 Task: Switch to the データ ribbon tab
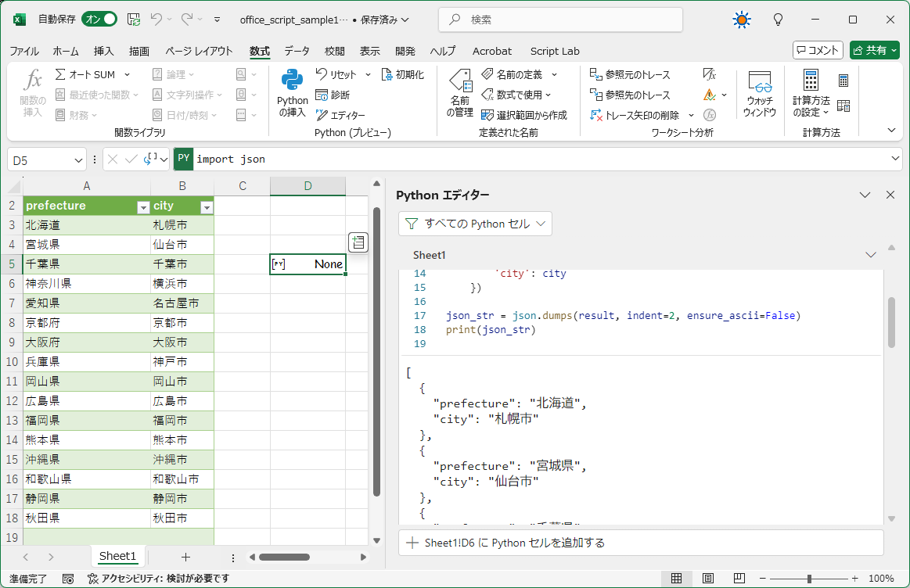297,51
